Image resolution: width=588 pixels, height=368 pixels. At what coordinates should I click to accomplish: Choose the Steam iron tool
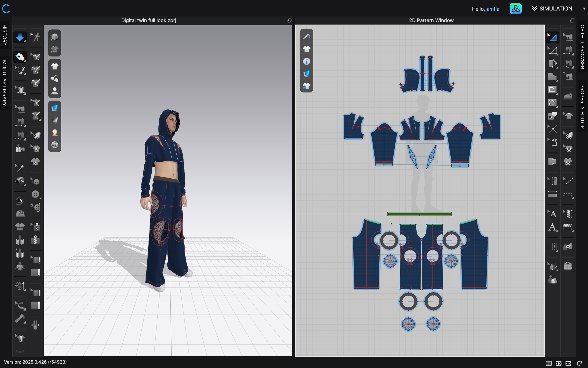(568, 95)
